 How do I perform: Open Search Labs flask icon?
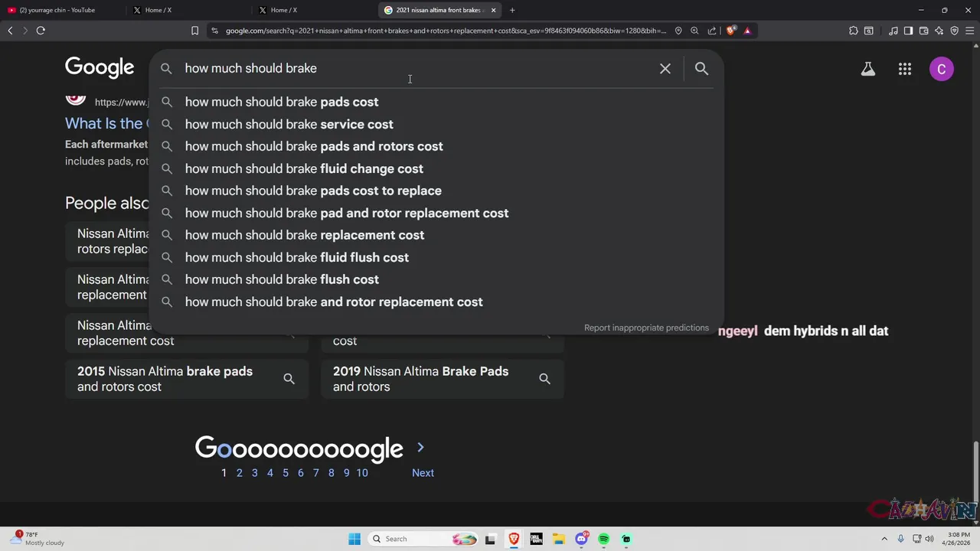coord(868,69)
